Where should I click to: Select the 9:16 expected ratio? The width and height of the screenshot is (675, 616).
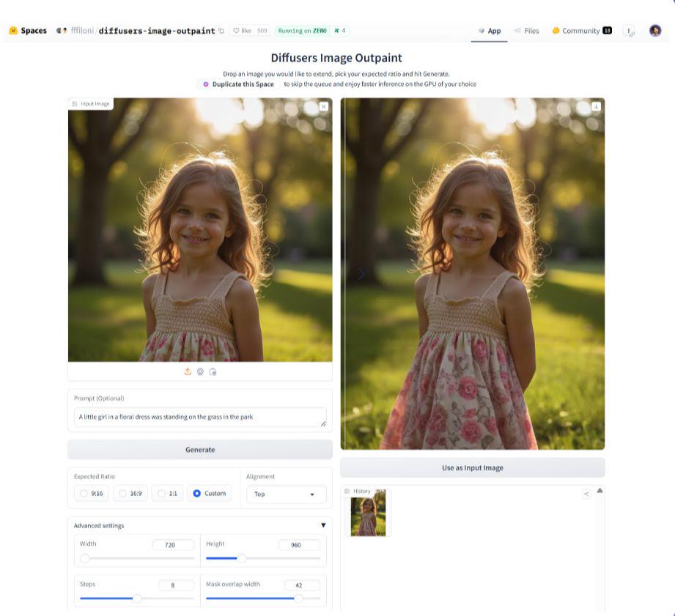click(x=92, y=494)
